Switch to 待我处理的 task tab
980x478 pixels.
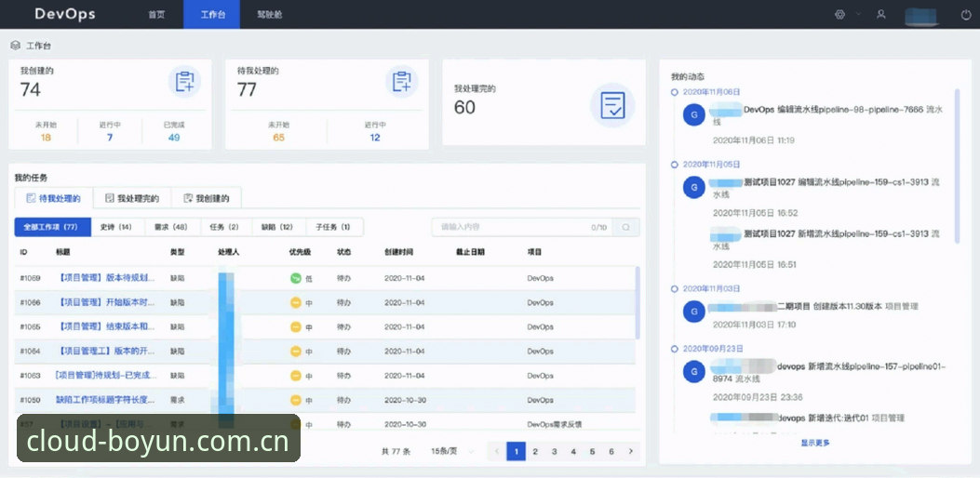[x=54, y=198]
